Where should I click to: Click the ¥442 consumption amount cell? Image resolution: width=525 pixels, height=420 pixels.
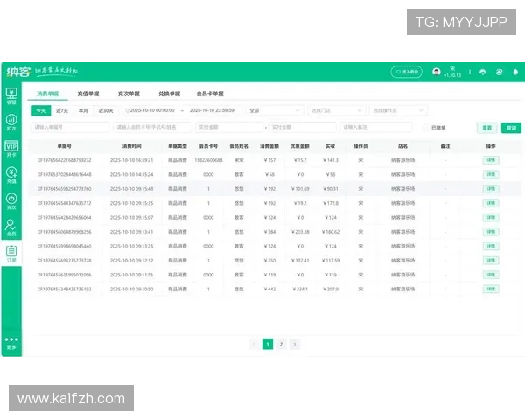click(x=269, y=289)
